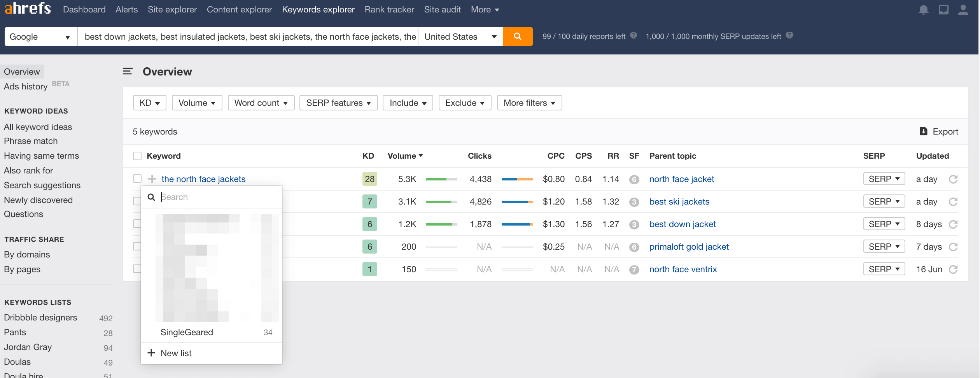980x378 pixels.
Task: Refresh the north face jacket row
Action: [x=953, y=179]
